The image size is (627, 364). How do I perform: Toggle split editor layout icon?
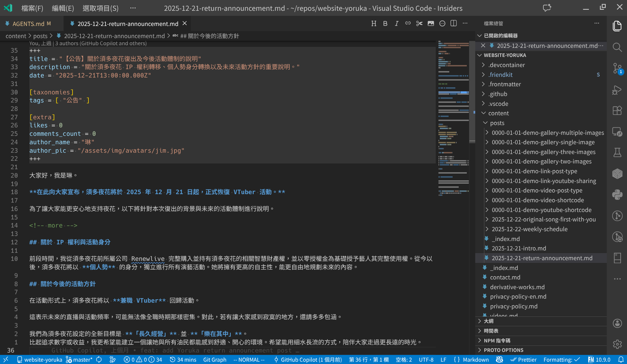454,24
